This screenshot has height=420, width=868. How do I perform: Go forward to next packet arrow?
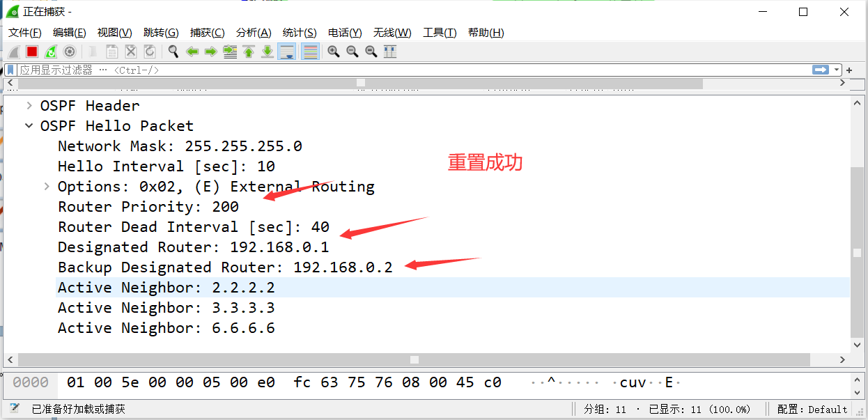[211, 52]
